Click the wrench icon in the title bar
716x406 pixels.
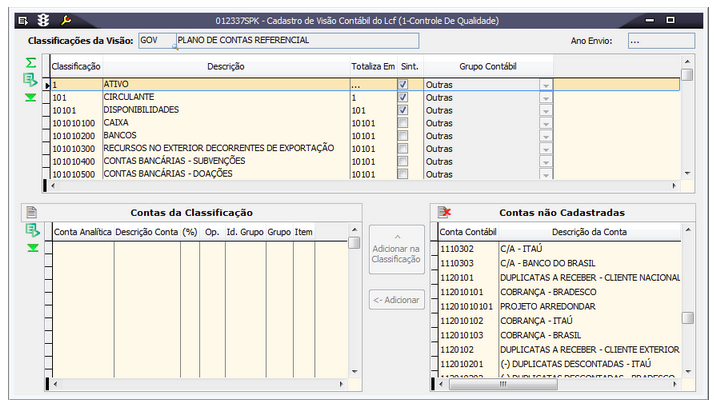pos(66,19)
